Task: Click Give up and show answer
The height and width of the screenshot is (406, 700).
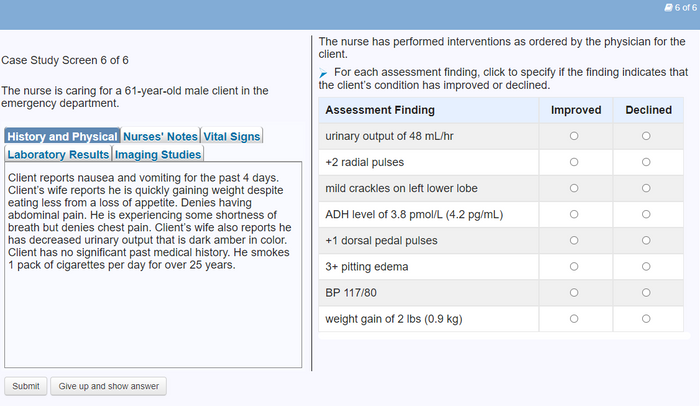Action: click(x=109, y=386)
